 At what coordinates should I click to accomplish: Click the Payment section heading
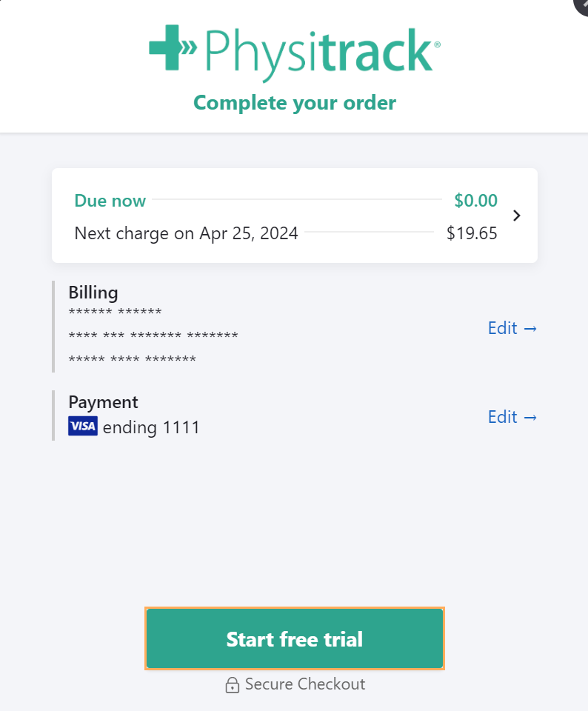(103, 402)
